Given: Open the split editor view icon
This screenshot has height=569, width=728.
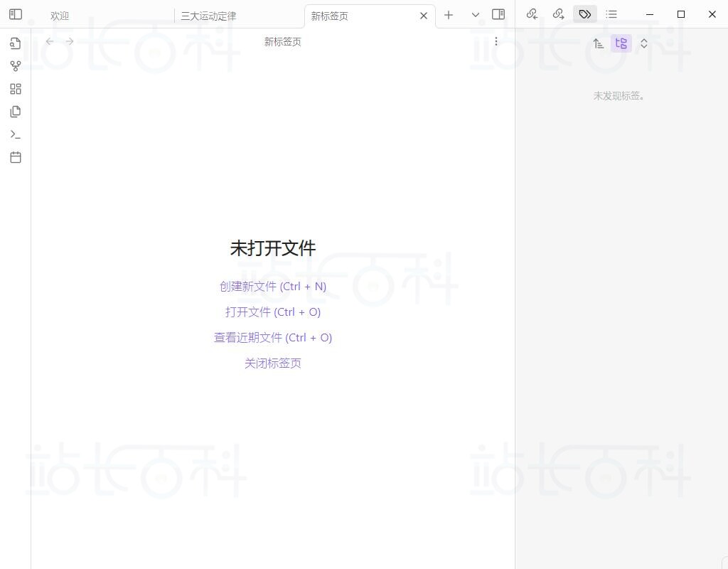Looking at the screenshot, I should (x=498, y=14).
